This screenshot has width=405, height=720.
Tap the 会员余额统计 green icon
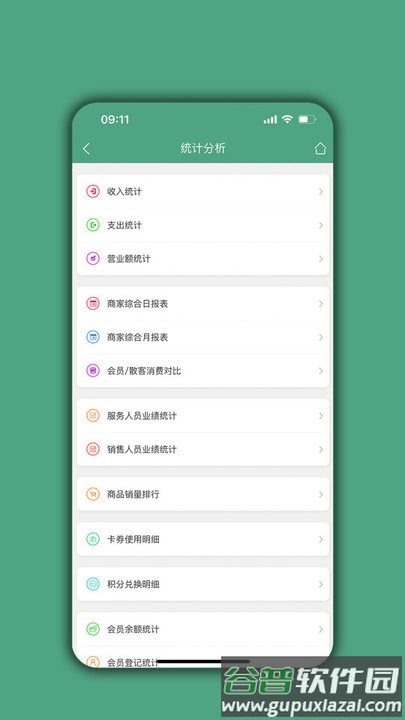coord(93,629)
